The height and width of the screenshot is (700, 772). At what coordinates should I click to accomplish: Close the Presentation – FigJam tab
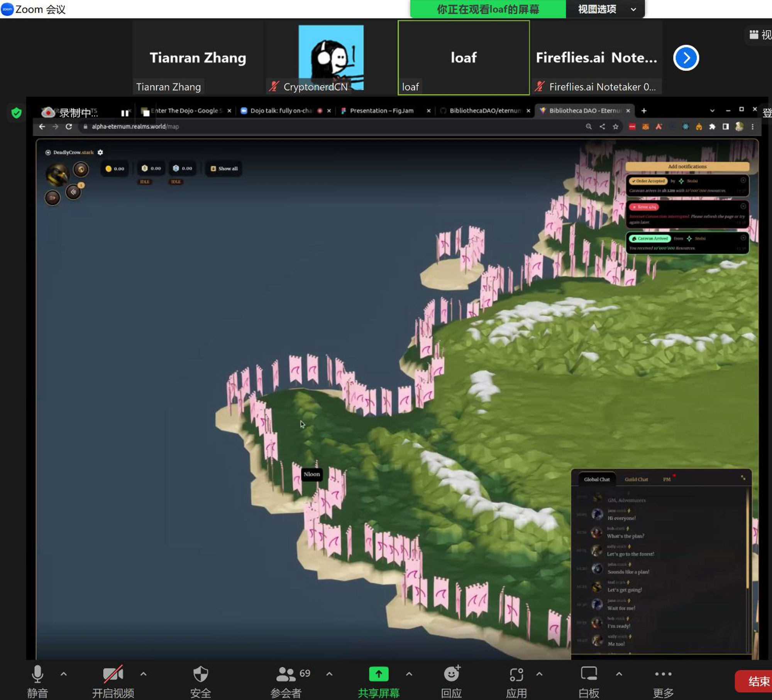coord(428,111)
